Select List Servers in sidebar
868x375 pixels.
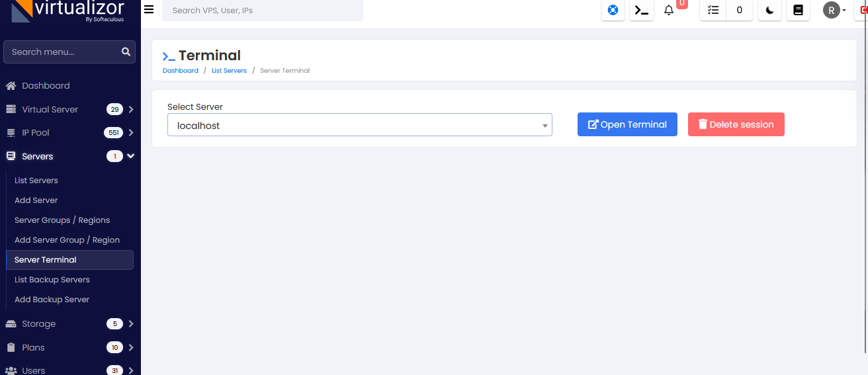tap(36, 181)
